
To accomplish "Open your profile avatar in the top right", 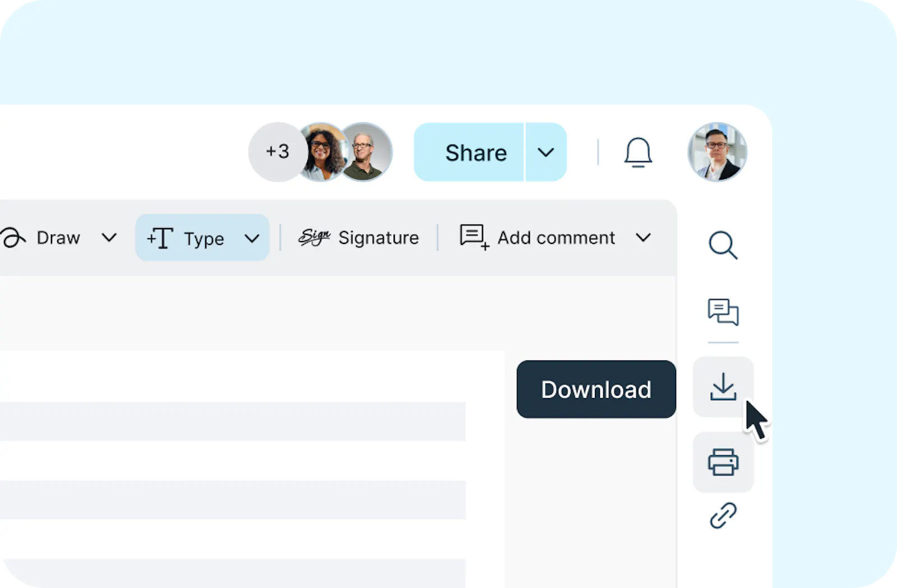I will pyautogui.click(x=718, y=152).
